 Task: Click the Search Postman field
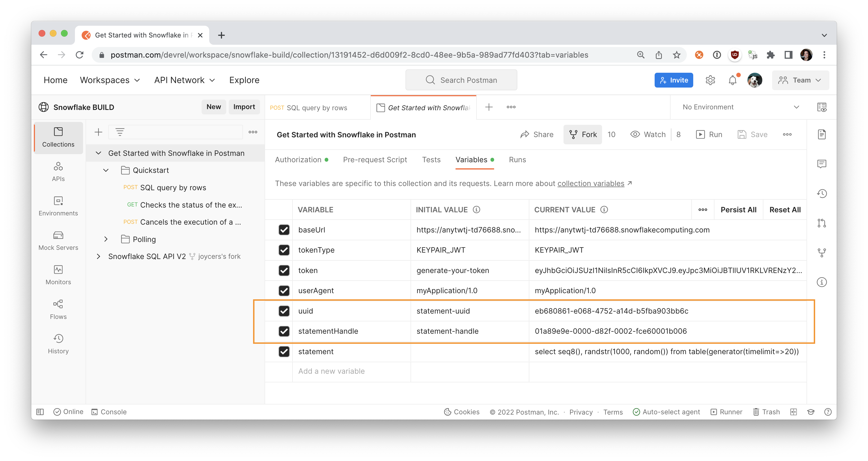(x=461, y=80)
